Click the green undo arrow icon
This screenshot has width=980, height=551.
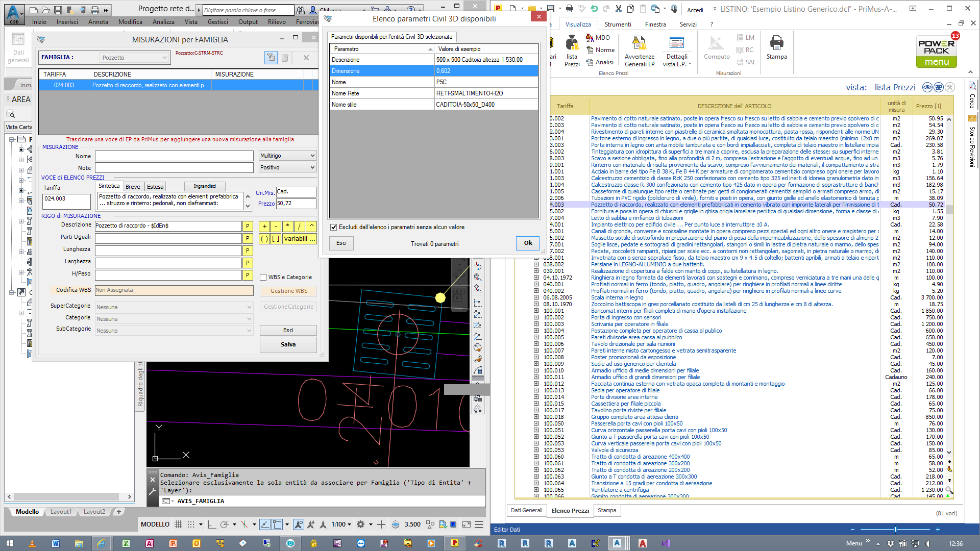(594, 9)
